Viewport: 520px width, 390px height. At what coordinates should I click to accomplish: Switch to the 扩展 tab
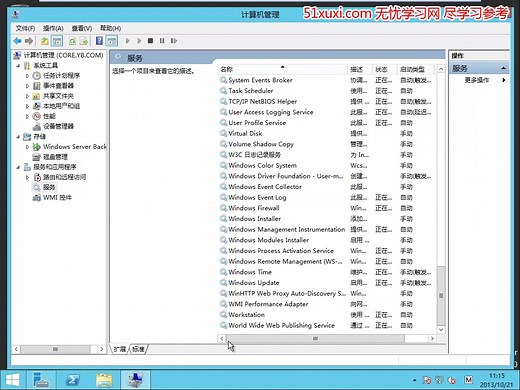(120, 349)
